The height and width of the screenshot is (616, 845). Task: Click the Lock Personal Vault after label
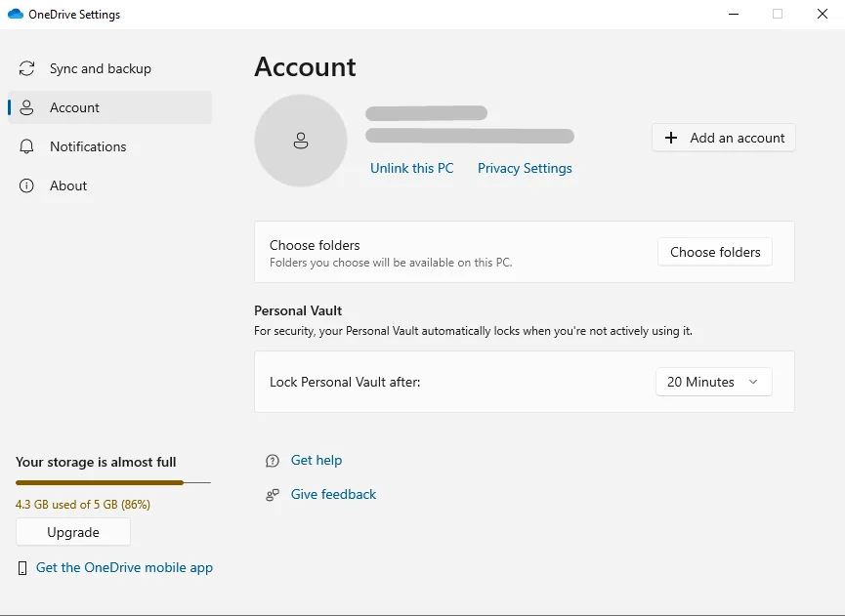point(345,382)
